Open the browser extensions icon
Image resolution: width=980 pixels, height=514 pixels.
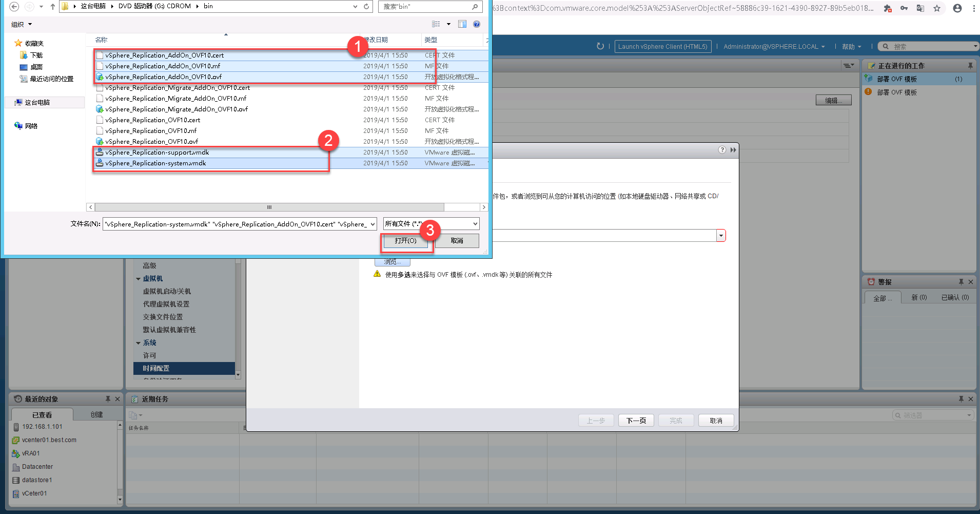888,8
